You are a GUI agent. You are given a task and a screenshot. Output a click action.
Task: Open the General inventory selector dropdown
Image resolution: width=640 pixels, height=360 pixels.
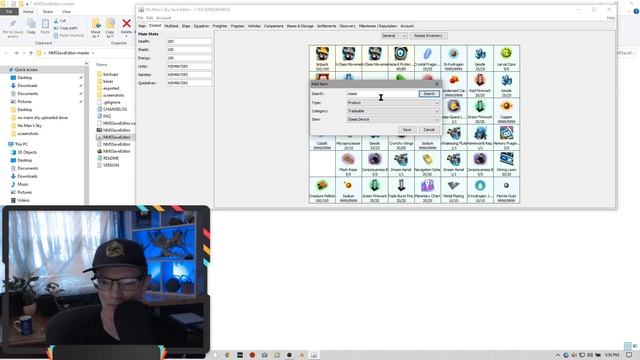(393, 36)
